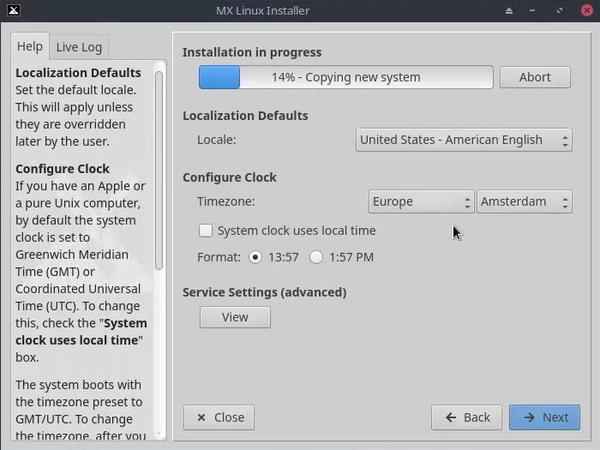Switch to the Help tab
Image resolution: width=600 pixels, height=450 pixels.
tap(30, 46)
